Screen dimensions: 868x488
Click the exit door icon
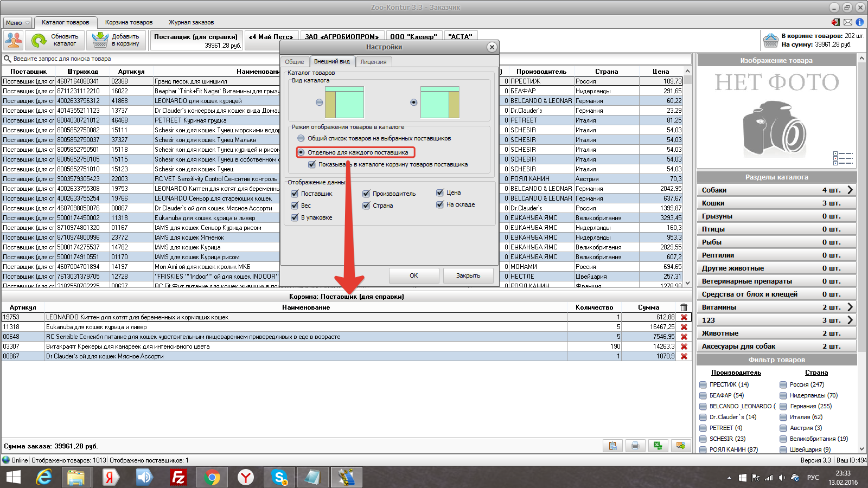(x=835, y=22)
